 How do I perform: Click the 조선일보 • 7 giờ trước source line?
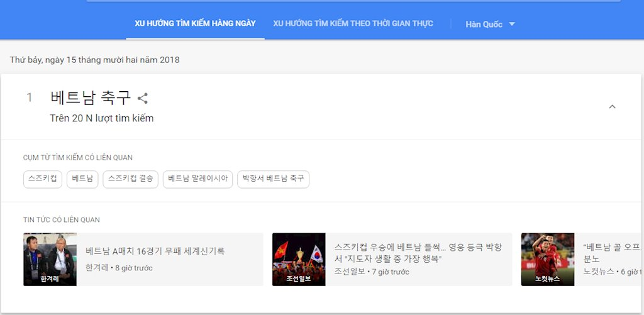[x=372, y=272]
